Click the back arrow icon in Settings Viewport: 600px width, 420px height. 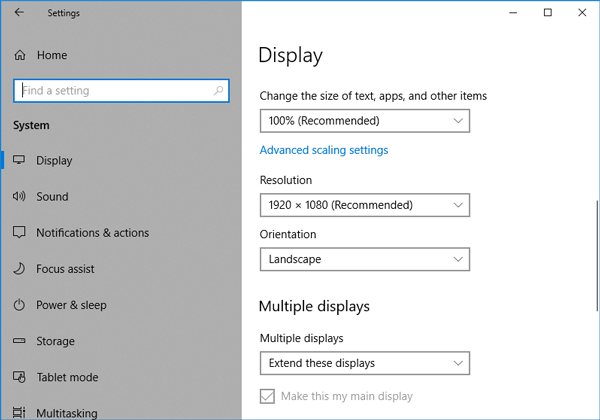[x=20, y=14]
